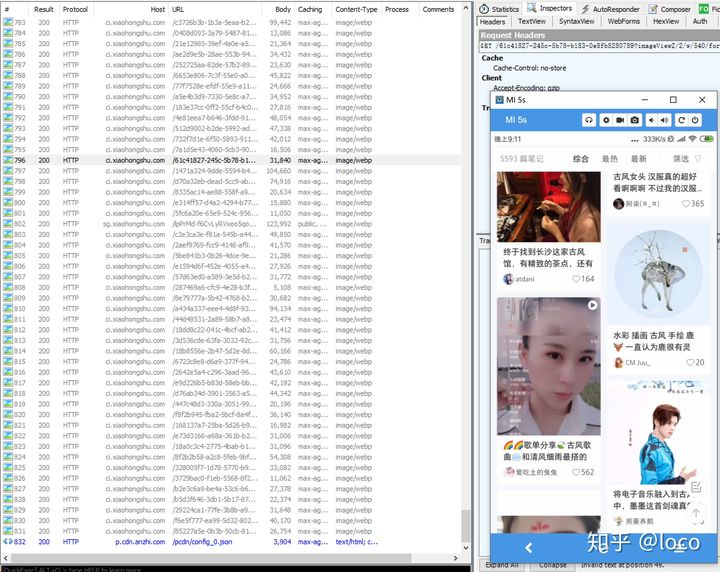Select the WebForms inspector tab
The width and height of the screenshot is (720, 572).
624,22
